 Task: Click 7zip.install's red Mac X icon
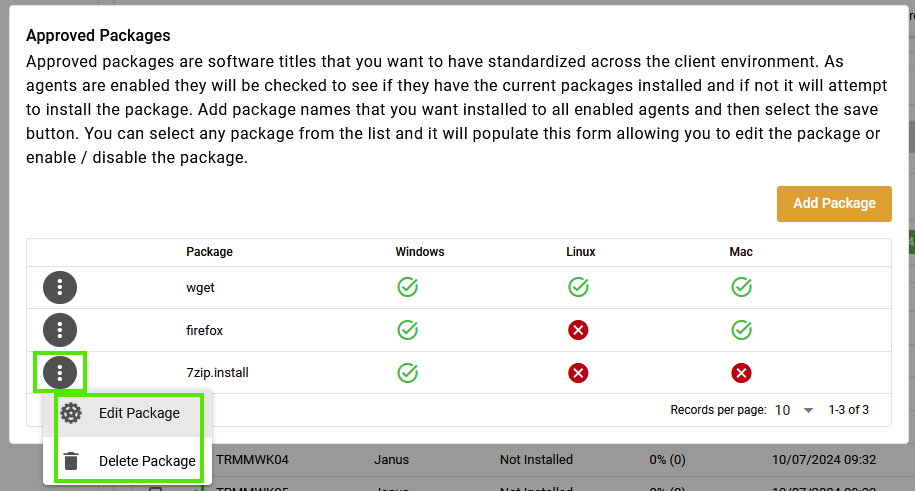point(741,372)
